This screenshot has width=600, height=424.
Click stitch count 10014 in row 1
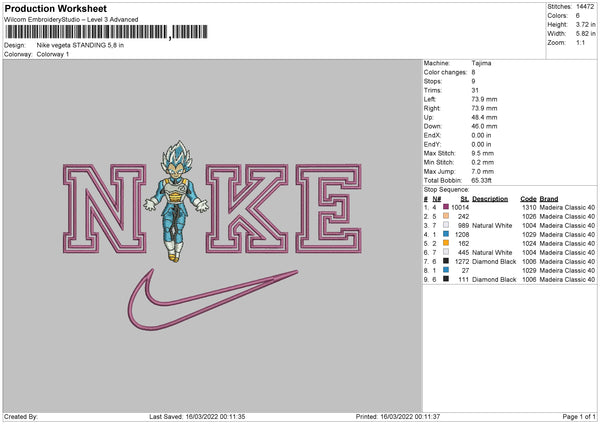click(460, 207)
